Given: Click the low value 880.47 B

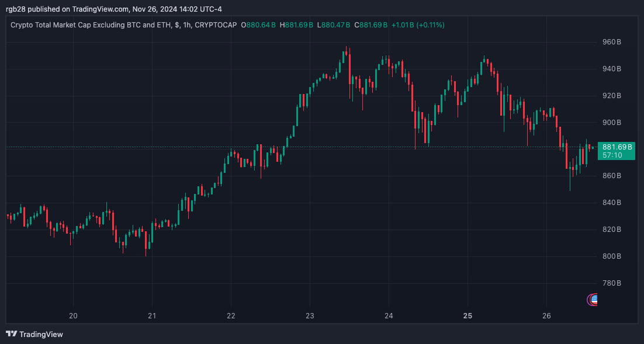Looking at the screenshot, I should pos(335,25).
